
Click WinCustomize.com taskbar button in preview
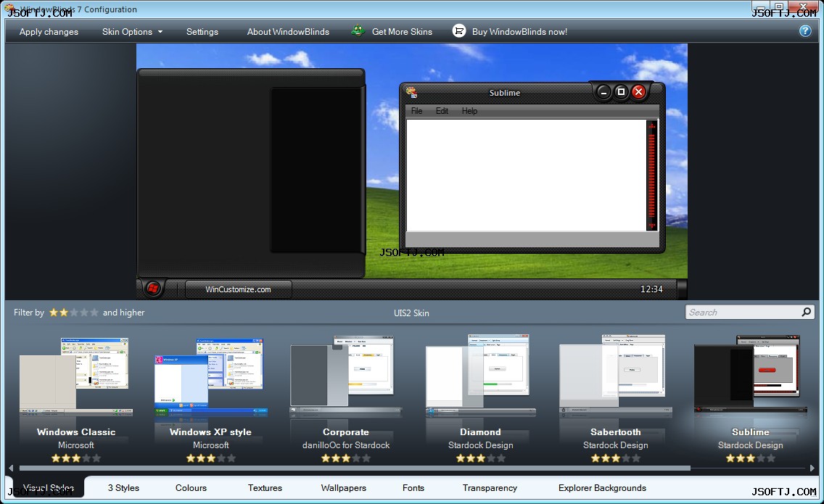pos(239,289)
